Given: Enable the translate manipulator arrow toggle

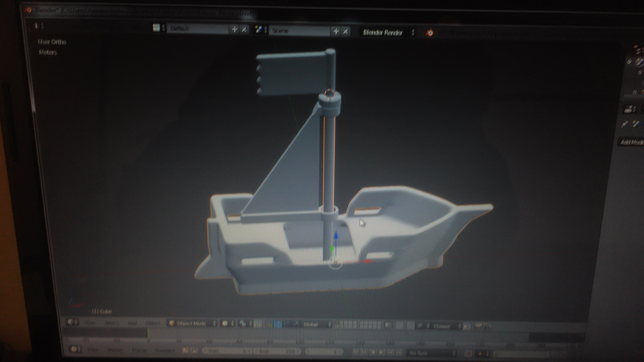Looking at the screenshot, I should (x=278, y=324).
